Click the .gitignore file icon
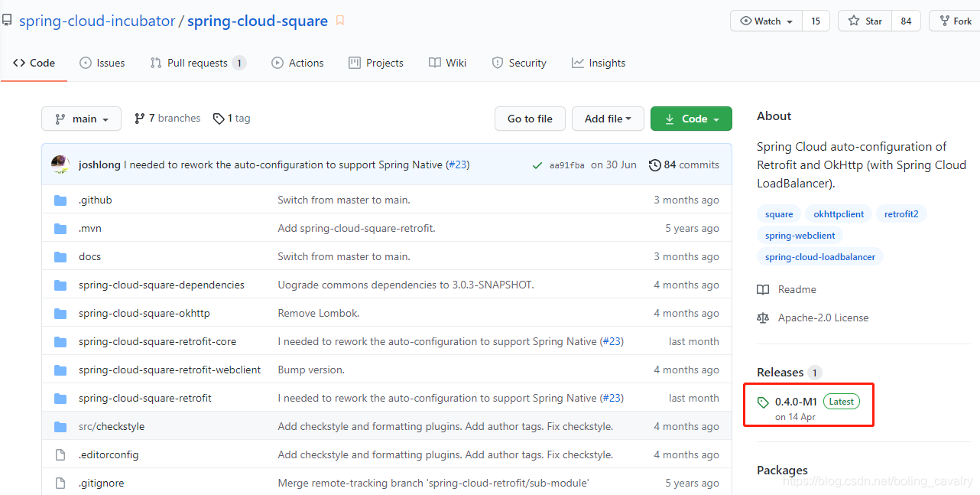The width and height of the screenshot is (980, 495). pos(60,484)
